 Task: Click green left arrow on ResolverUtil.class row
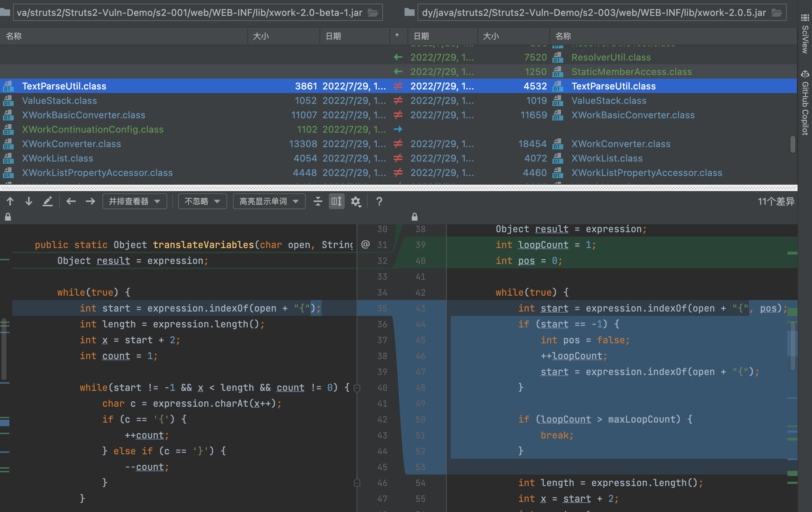point(398,57)
